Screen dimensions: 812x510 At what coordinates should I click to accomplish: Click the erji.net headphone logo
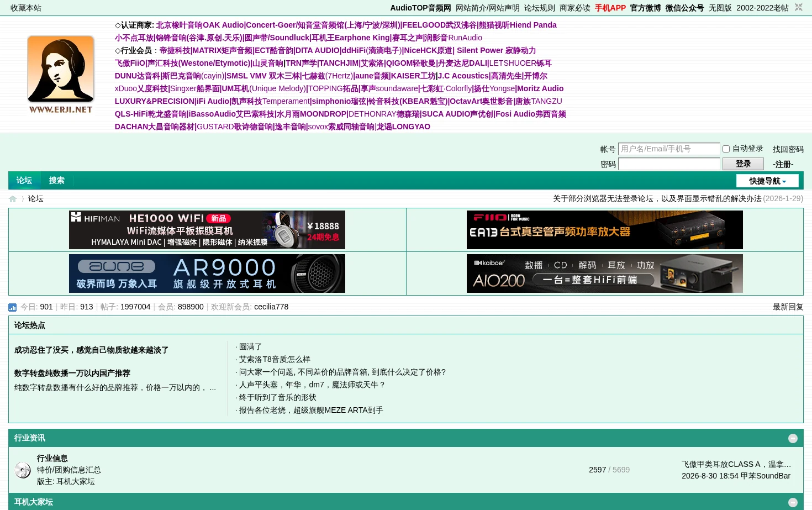pos(61,75)
